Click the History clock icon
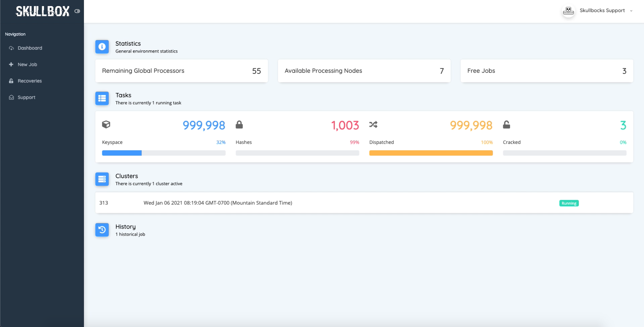 coord(102,230)
